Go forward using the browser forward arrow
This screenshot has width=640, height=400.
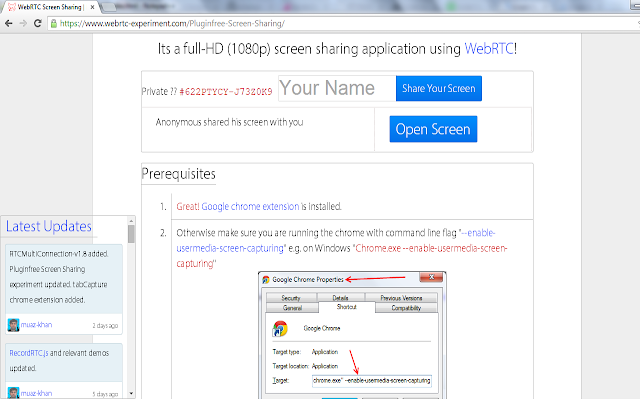click(23, 23)
